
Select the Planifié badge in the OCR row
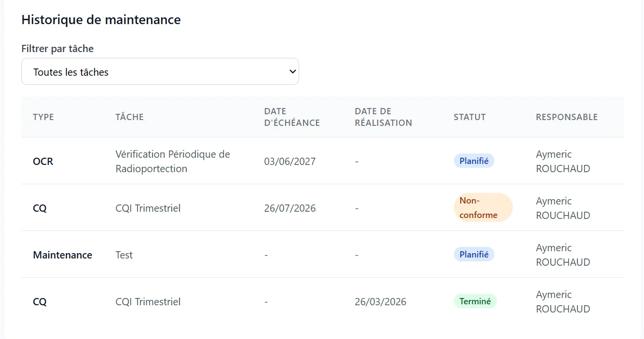474,161
